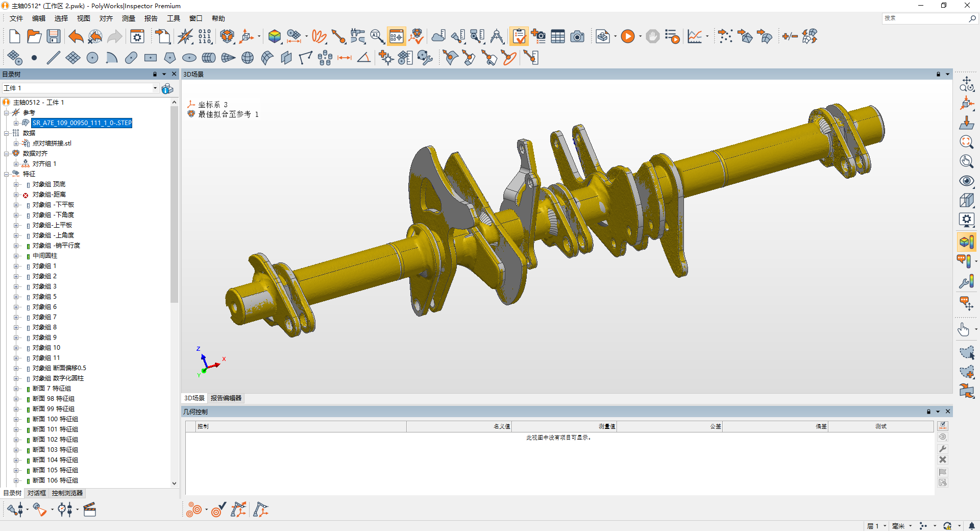Click the A1 magnifier search icon
This screenshot has height=531, width=980.
[377, 37]
